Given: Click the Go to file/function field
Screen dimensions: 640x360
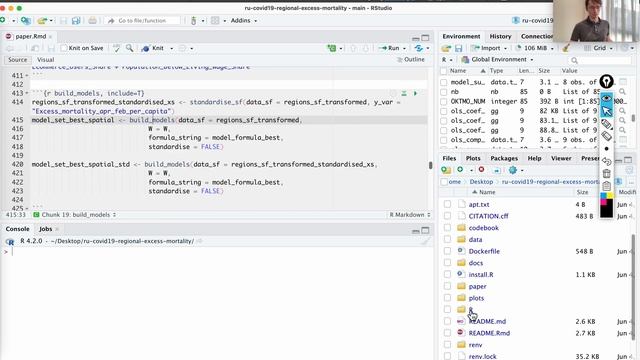Looking at the screenshot, I should pos(143,20).
